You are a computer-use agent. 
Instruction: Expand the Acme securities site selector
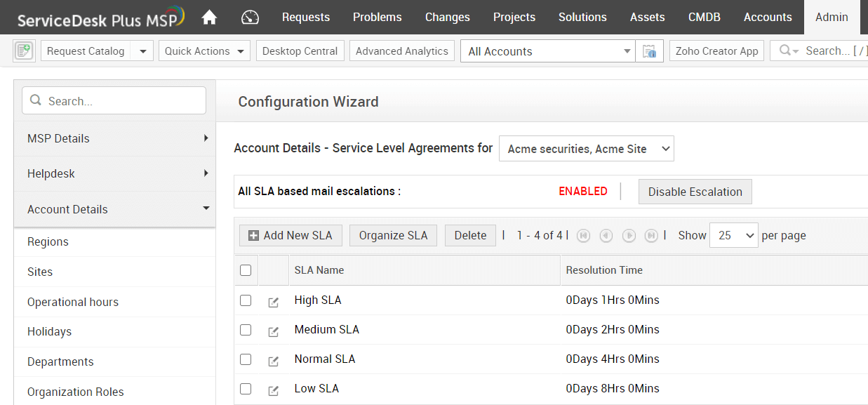(586, 149)
